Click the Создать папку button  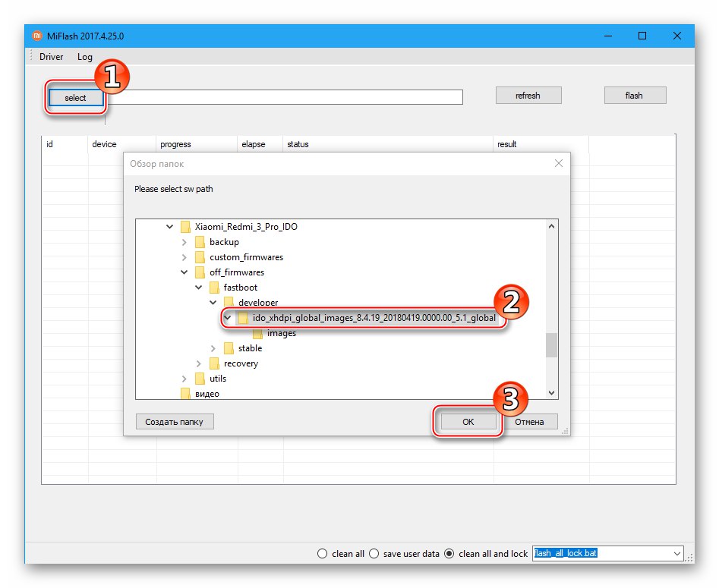[x=175, y=422]
